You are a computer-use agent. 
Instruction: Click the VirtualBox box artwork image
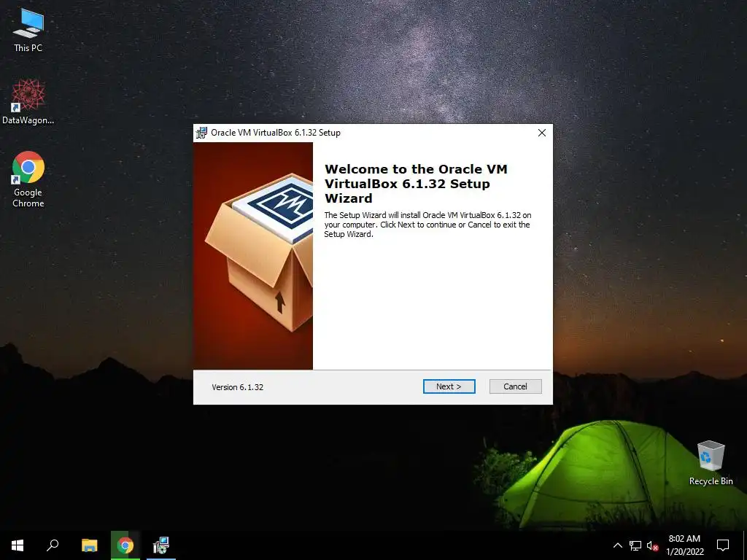(x=253, y=256)
